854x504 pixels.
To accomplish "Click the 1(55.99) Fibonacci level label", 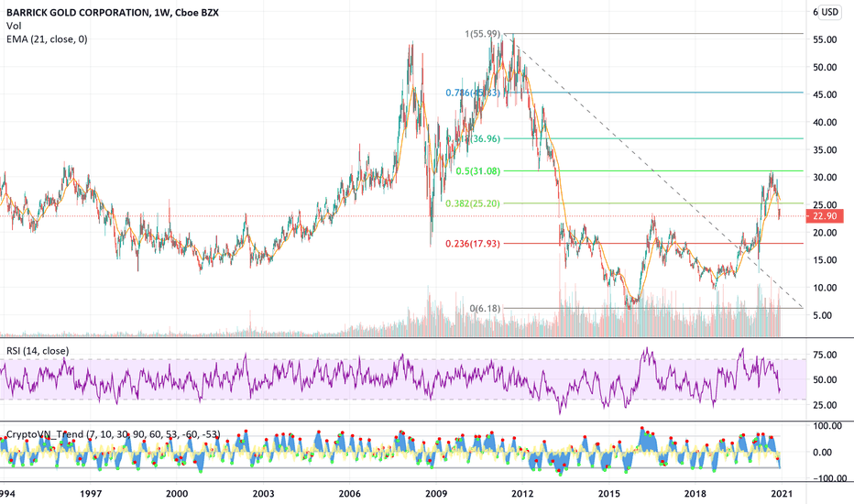I will coord(482,34).
